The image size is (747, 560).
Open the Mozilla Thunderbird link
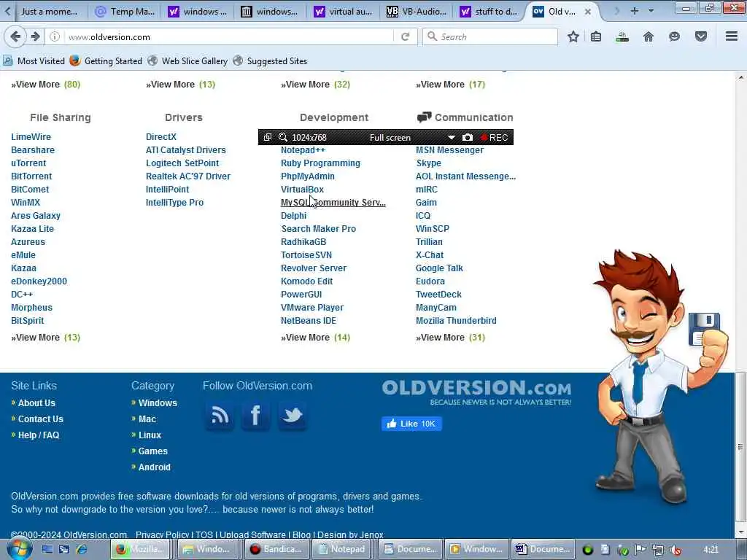(x=456, y=321)
